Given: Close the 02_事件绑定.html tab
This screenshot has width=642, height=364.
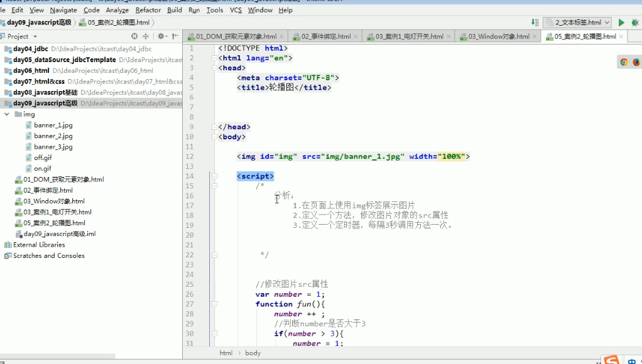Looking at the screenshot, I should [356, 37].
